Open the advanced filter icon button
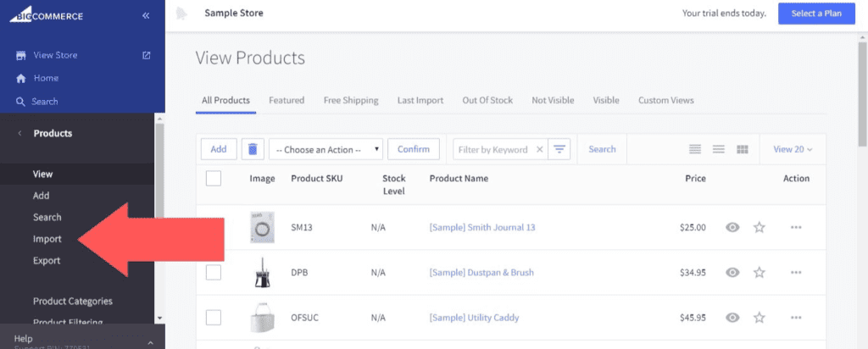The width and height of the screenshot is (868, 349). click(559, 149)
